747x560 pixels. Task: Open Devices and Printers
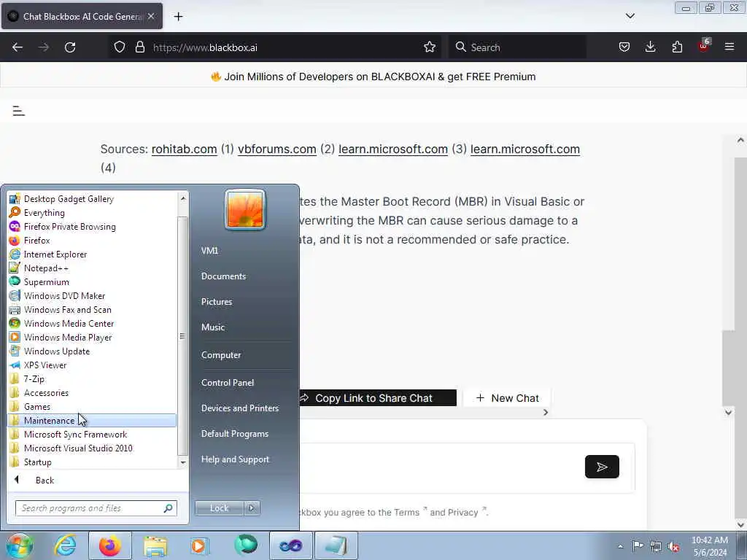click(239, 408)
